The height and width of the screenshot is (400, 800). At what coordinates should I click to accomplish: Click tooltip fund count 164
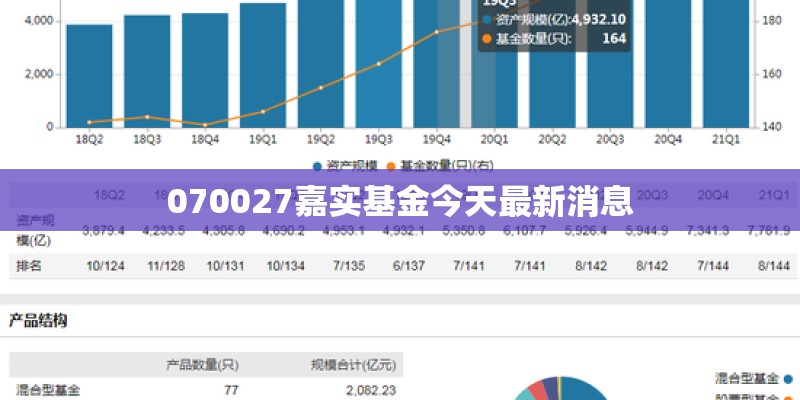614,38
